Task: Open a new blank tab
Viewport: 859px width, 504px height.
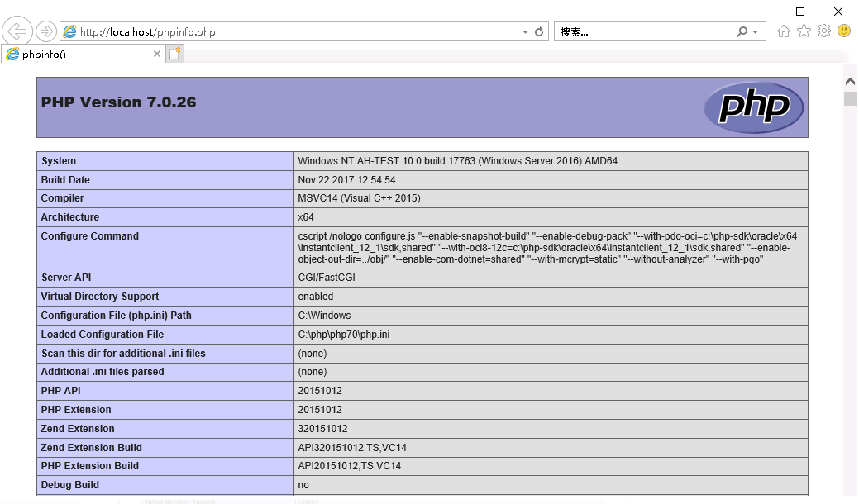Action: click(174, 54)
